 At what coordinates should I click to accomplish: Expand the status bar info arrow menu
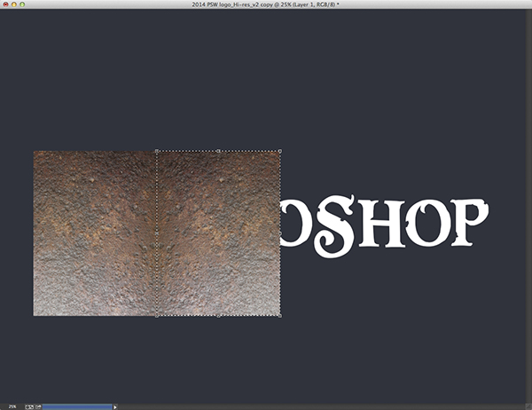[x=115, y=406]
